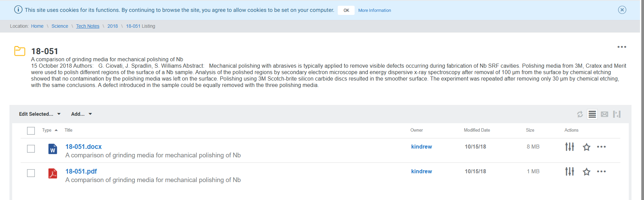Open the 18-051.docx file link
The height and width of the screenshot is (200, 644).
point(84,147)
